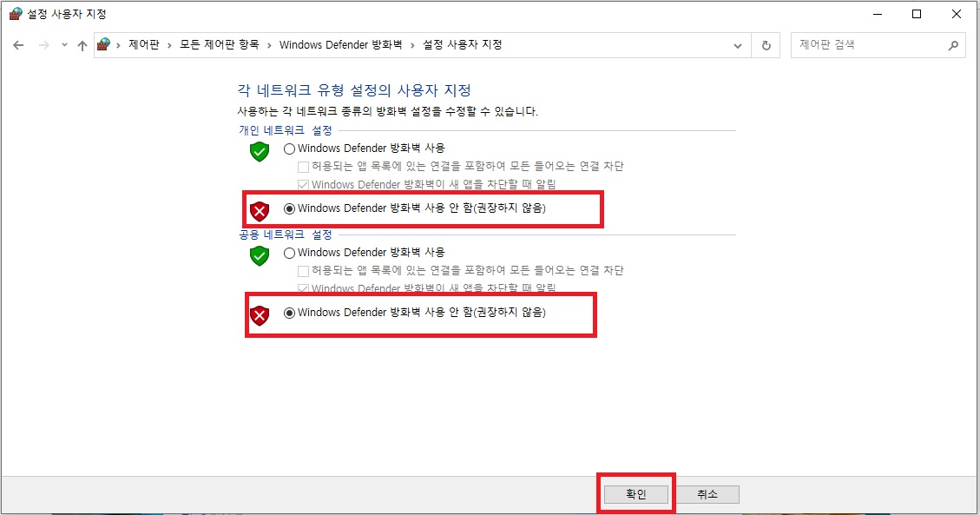This screenshot has height=515, width=980.
Task: Open recent locations dropdown next to Forward arrow
Action: 64,45
